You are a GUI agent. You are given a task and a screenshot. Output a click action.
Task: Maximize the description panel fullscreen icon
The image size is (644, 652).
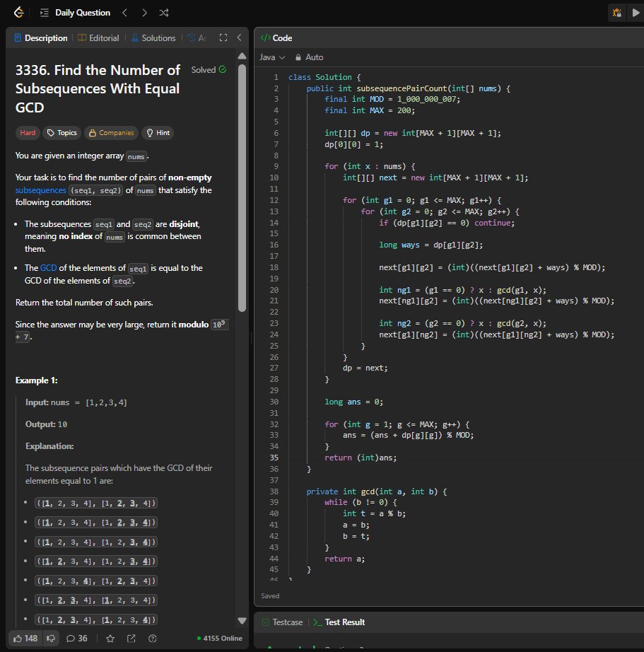click(x=223, y=38)
